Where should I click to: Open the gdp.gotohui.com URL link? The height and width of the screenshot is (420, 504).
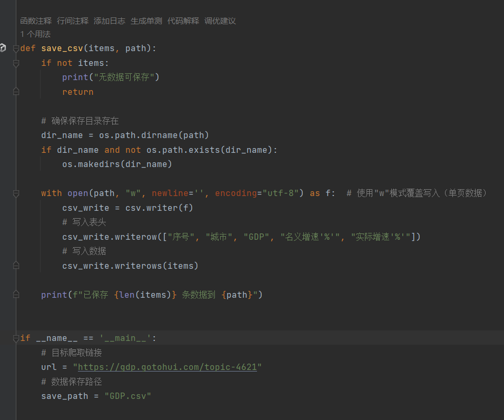coord(167,367)
